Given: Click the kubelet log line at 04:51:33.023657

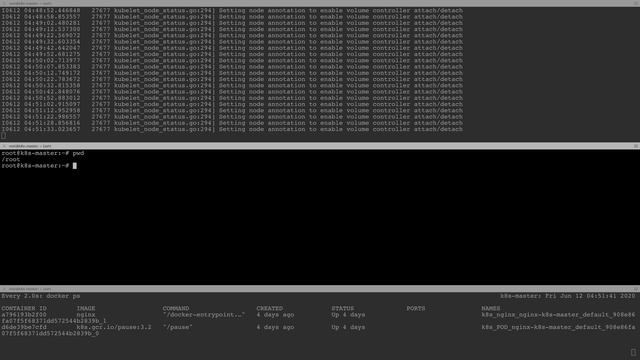Looking at the screenshot, I should [x=232, y=129].
